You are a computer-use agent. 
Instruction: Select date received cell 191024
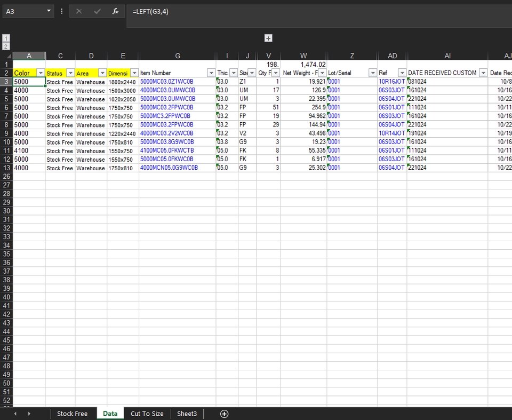tap(447, 133)
